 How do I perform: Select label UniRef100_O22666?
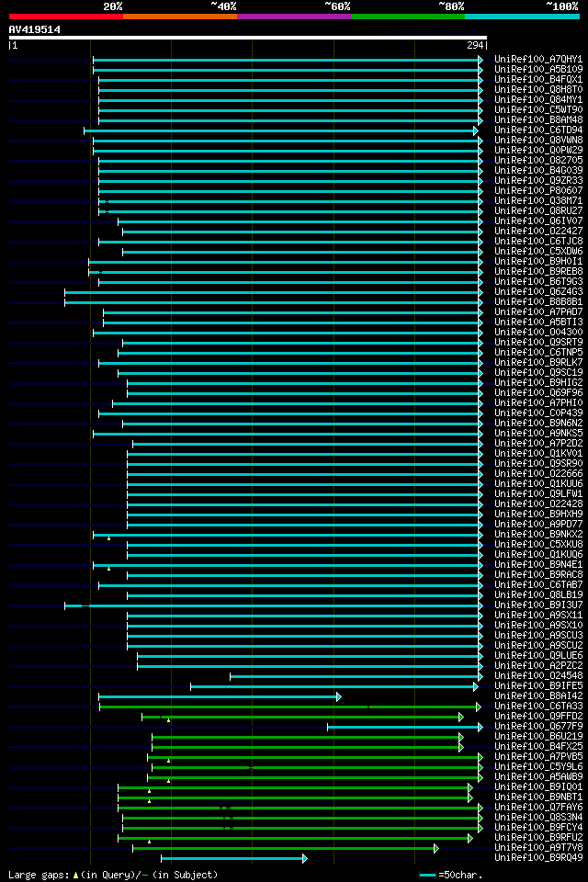coord(538,474)
